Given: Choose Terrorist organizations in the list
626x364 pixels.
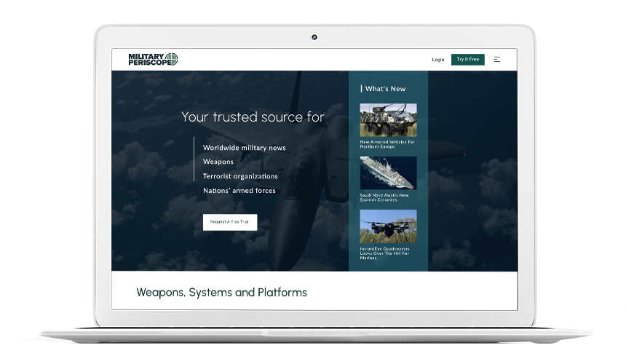Looking at the screenshot, I should click(240, 176).
